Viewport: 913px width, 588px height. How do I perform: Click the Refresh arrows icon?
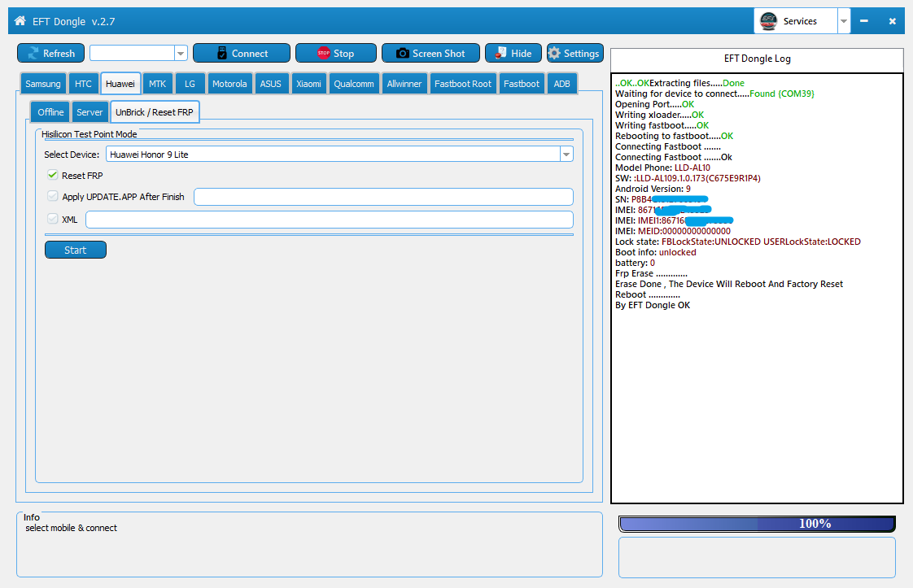pos(33,53)
